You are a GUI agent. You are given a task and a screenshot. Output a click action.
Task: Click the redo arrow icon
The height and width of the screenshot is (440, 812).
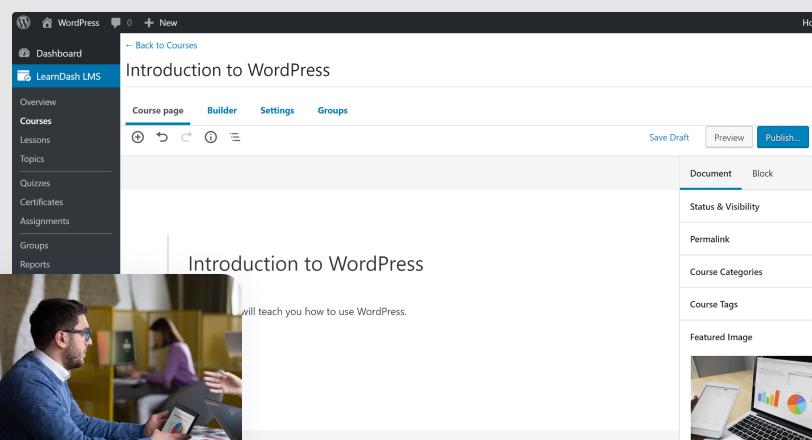click(186, 137)
